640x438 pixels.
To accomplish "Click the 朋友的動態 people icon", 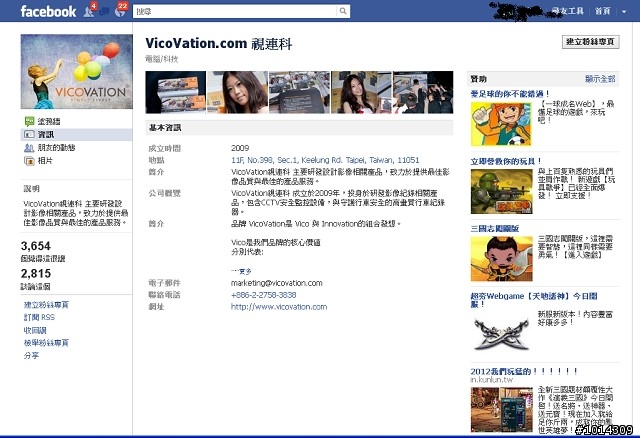I will click(x=29, y=147).
